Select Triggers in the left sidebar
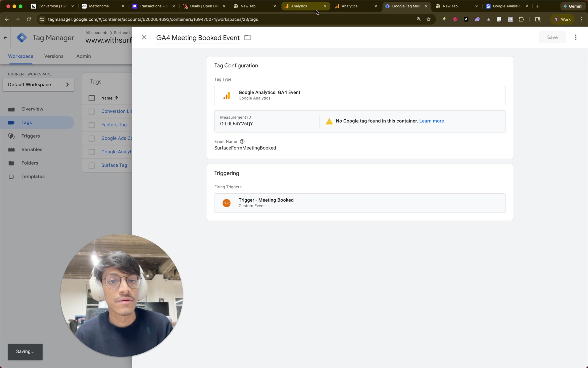The width and height of the screenshot is (588, 368). pos(31,136)
